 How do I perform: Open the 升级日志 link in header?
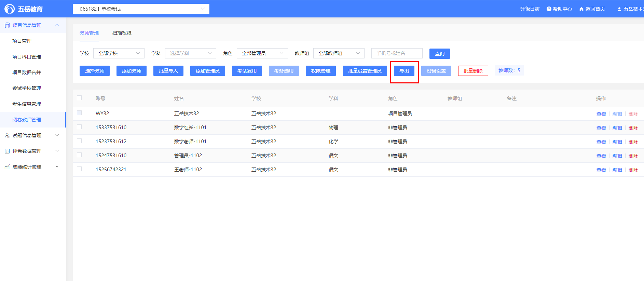[x=530, y=9]
